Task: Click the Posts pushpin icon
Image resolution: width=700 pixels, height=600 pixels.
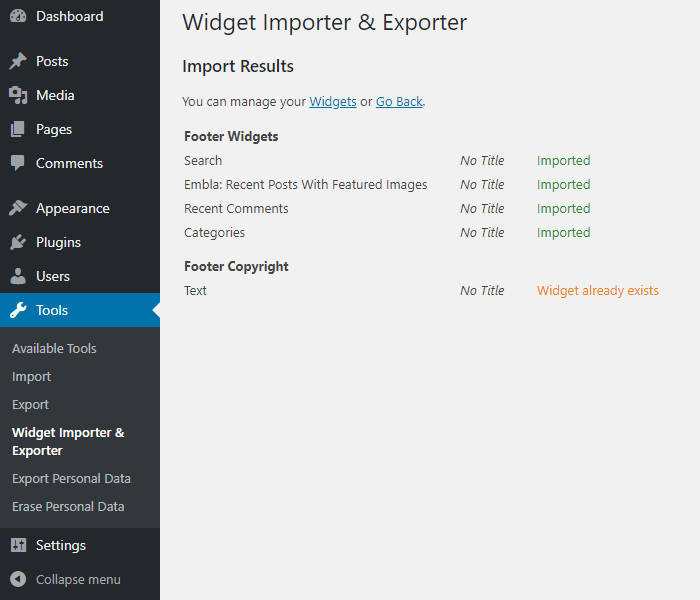Action: click(18, 61)
